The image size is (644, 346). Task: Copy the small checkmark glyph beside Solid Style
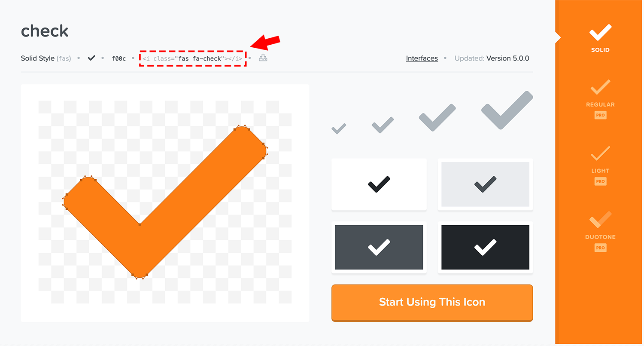coord(91,58)
